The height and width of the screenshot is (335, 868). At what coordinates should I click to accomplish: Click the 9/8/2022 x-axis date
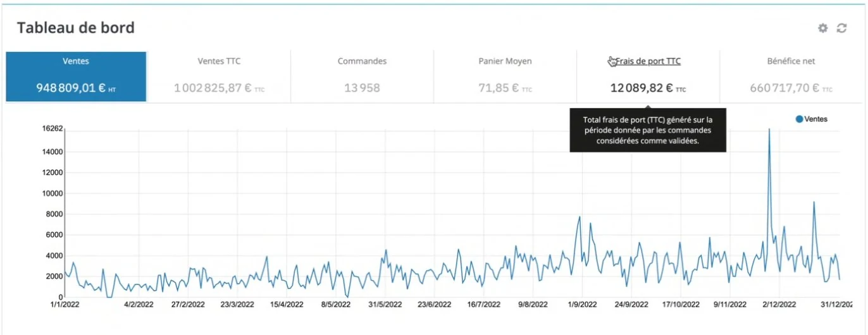pyautogui.click(x=533, y=304)
